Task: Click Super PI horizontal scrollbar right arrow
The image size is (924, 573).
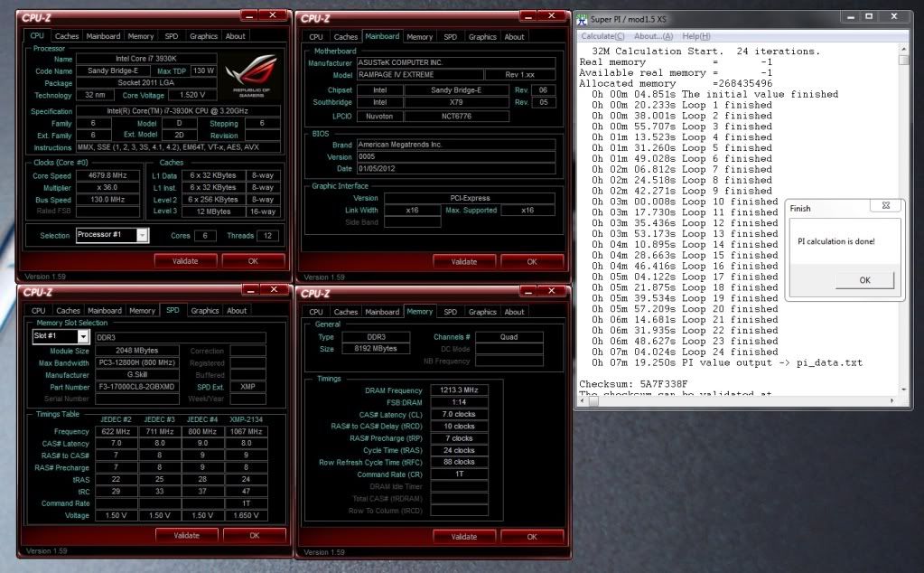Action: pos(892,401)
